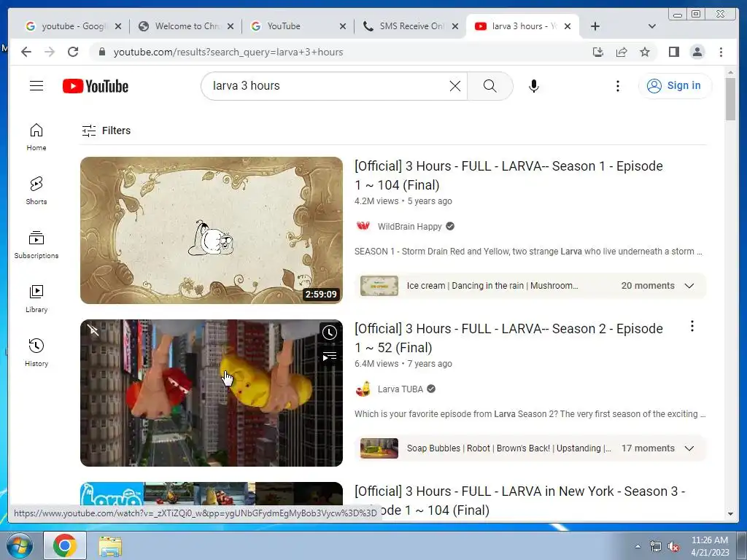Add Season 2 video to Watch later
747x560 pixels.
329,332
